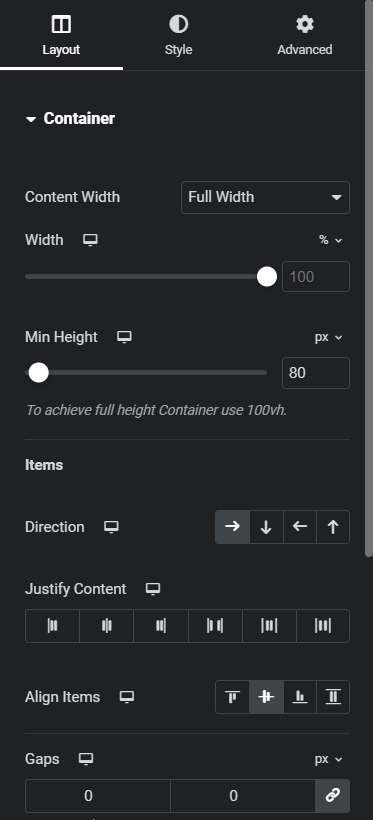Set direction to column with down arrow
This screenshot has width=373, height=820.
pos(266,527)
